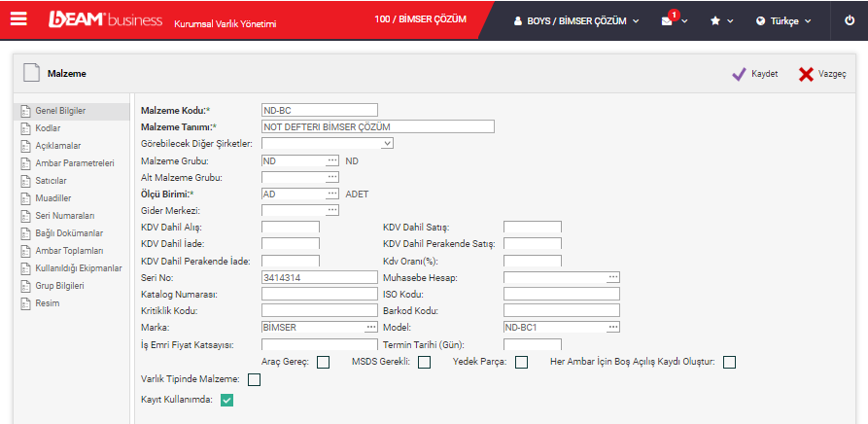Enable the Araç Gereç checkbox
868x424 pixels.
[x=323, y=363]
